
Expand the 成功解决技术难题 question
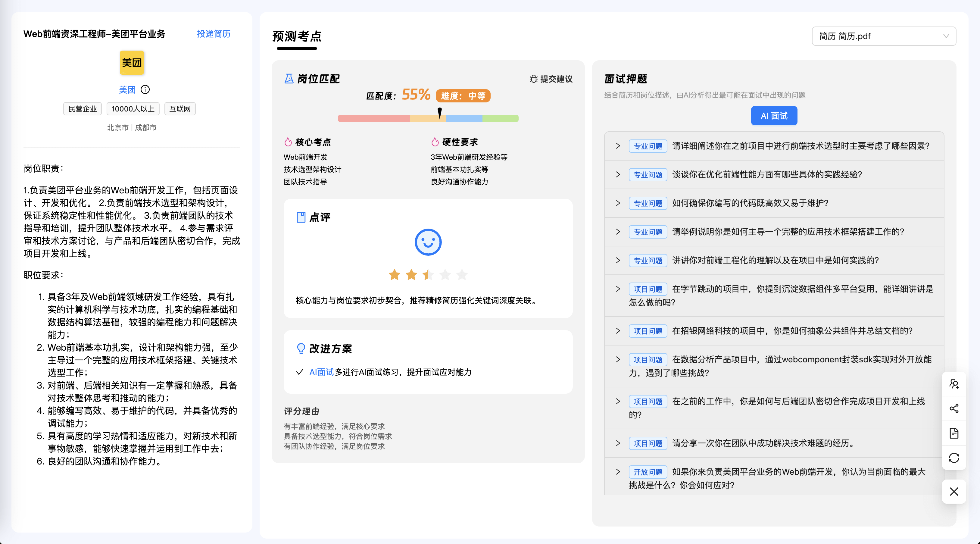coord(774,443)
